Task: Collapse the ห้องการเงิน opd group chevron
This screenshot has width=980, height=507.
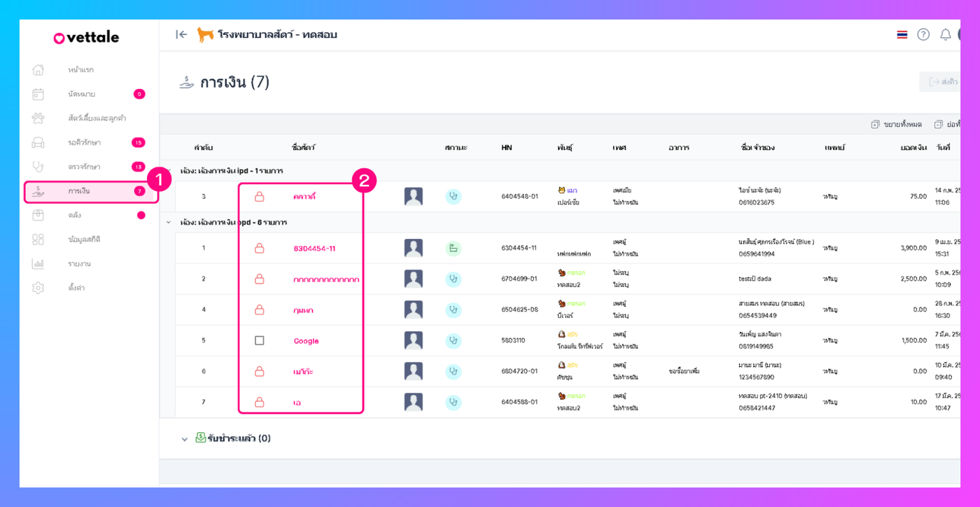Action: [x=168, y=222]
